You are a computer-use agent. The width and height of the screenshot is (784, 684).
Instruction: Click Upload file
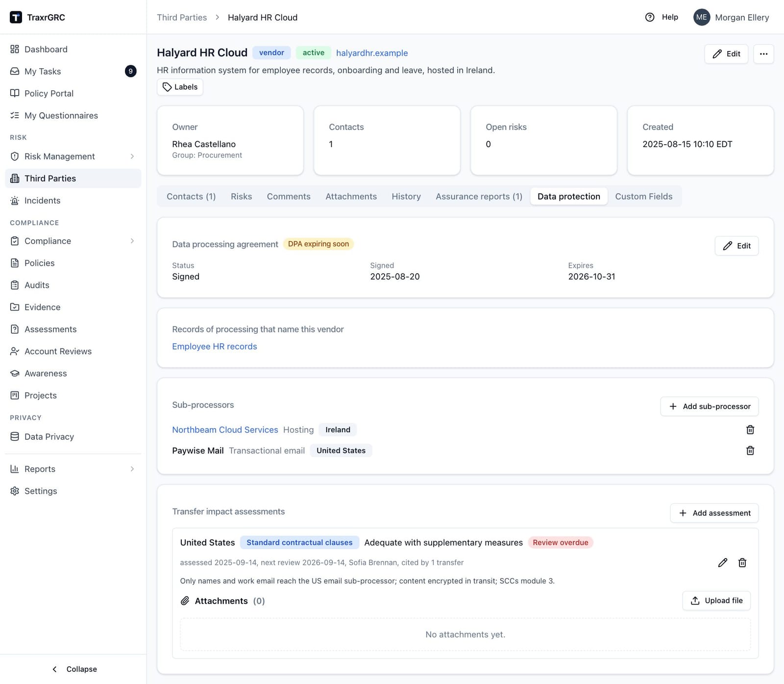pos(716,601)
